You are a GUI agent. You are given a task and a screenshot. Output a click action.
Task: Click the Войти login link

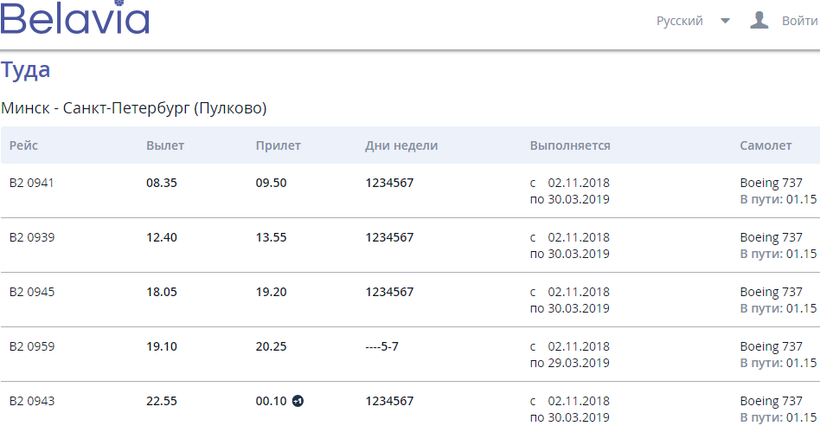coord(799,21)
